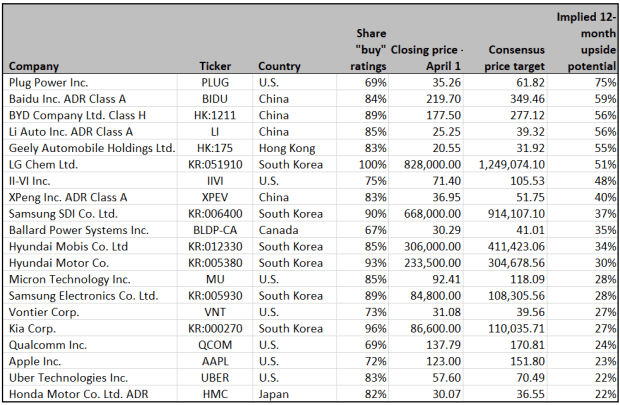
Task: Select the BIDU ticker cell
Action: coord(215,100)
